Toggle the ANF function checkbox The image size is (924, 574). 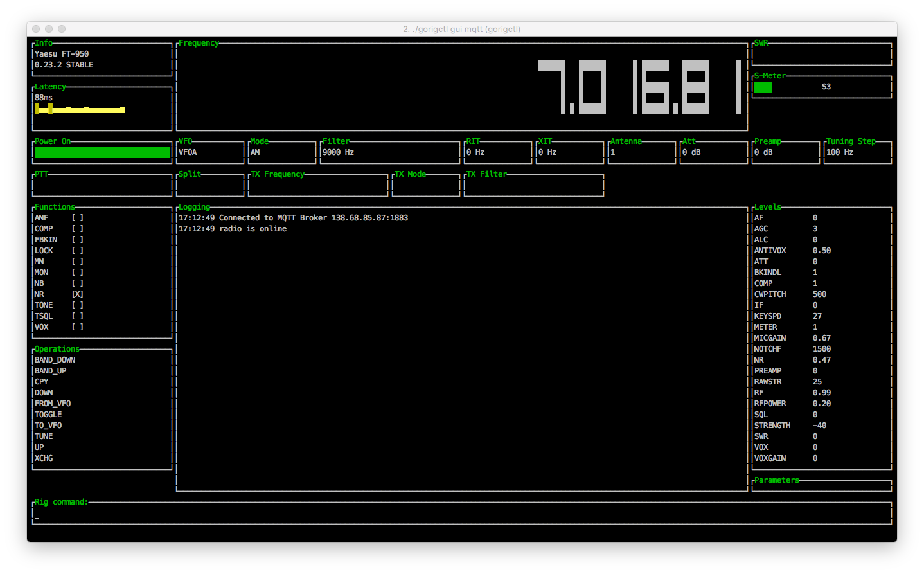click(x=77, y=218)
